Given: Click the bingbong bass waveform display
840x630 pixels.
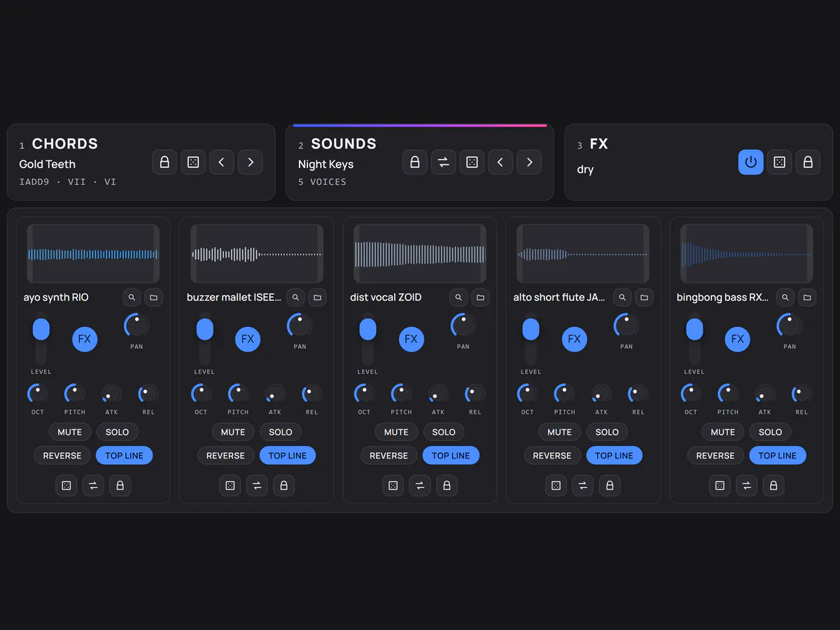Looking at the screenshot, I should [x=747, y=253].
